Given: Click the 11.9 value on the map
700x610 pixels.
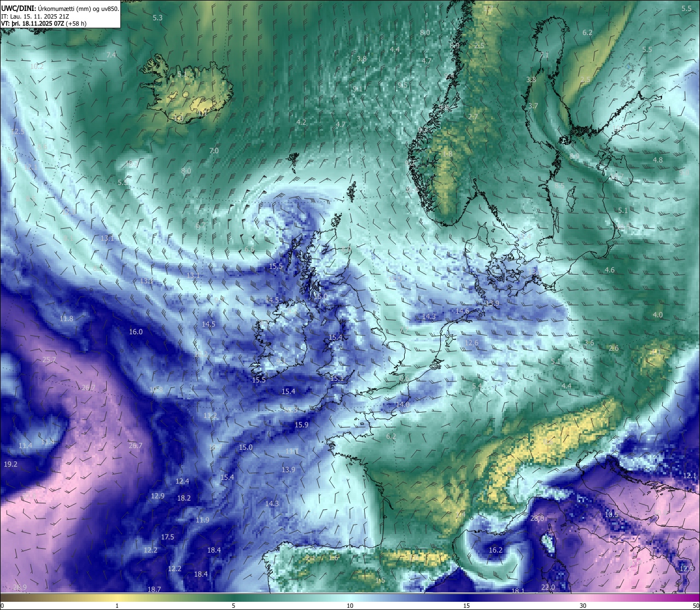Looking at the screenshot, I should coord(202,520).
